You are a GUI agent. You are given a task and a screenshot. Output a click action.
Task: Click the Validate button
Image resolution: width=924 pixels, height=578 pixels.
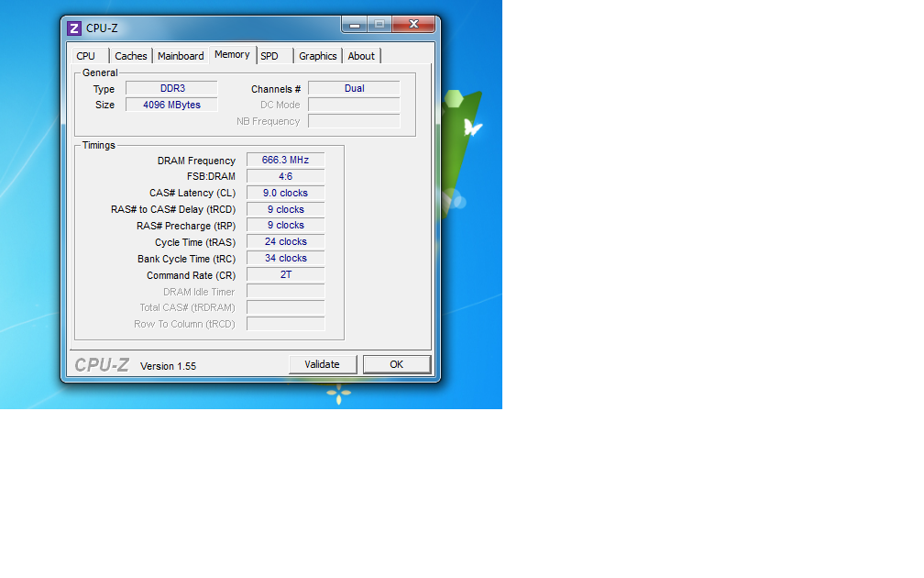(x=323, y=364)
